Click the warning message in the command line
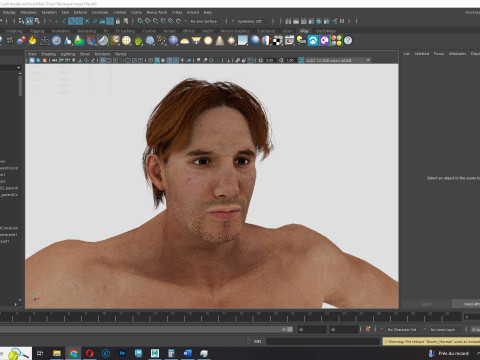The height and width of the screenshot is (360, 480). (431, 341)
